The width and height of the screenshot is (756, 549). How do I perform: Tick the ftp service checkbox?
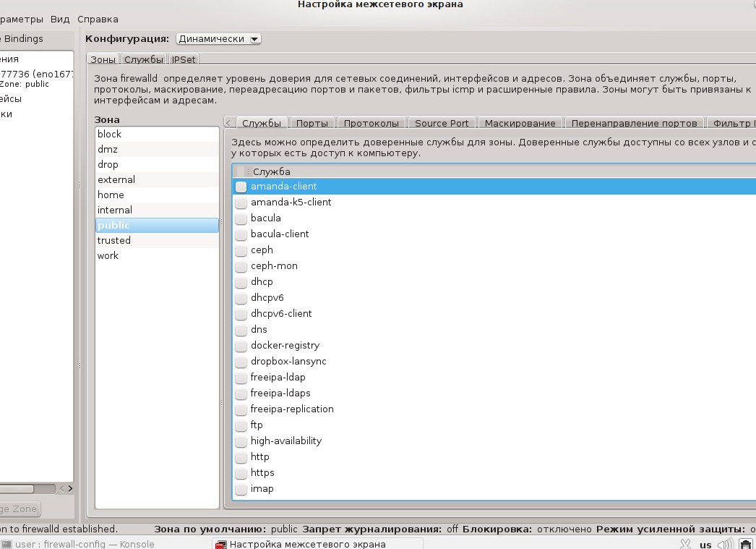pos(241,425)
